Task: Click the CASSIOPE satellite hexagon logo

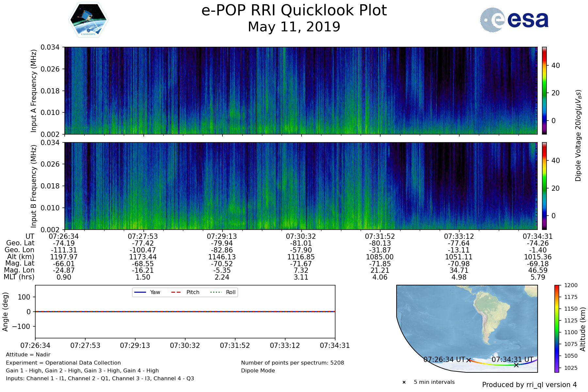Action: pos(88,20)
